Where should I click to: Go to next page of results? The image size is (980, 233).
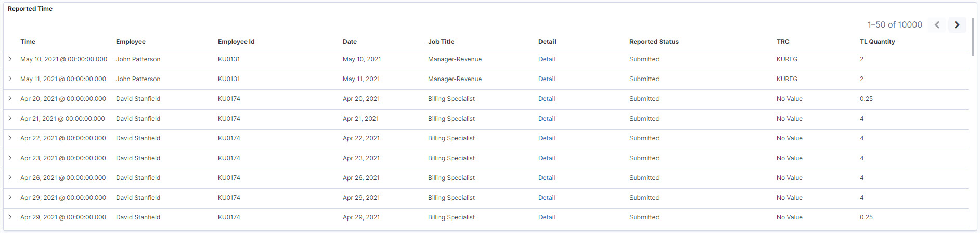pyautogui.click(x=957, y=25)
